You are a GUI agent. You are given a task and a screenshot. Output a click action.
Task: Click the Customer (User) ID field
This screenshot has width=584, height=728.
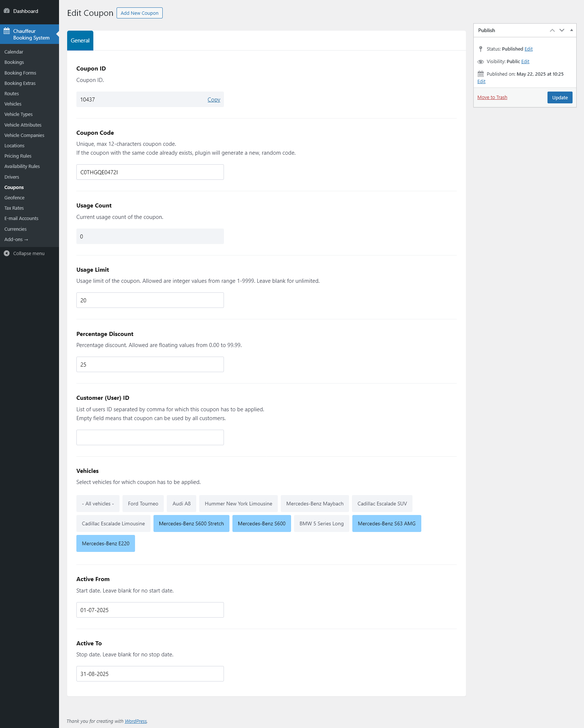(x=150, y=437)
